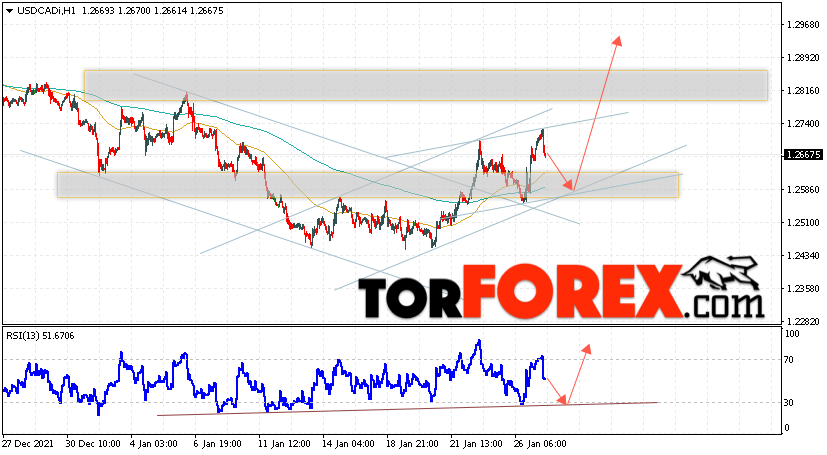Click the RSI scale level 30
Viewport: 827px width, 455px height.
[x=788, y=402]
